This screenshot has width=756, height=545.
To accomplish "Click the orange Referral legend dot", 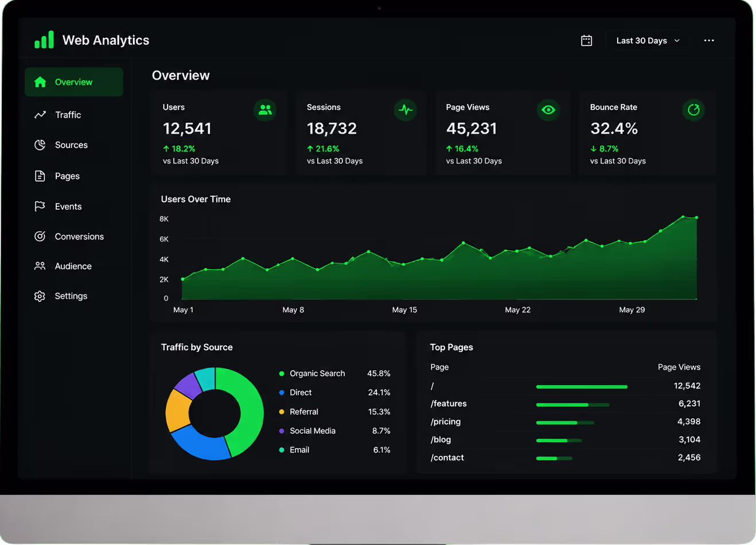I will coord(282,412).
